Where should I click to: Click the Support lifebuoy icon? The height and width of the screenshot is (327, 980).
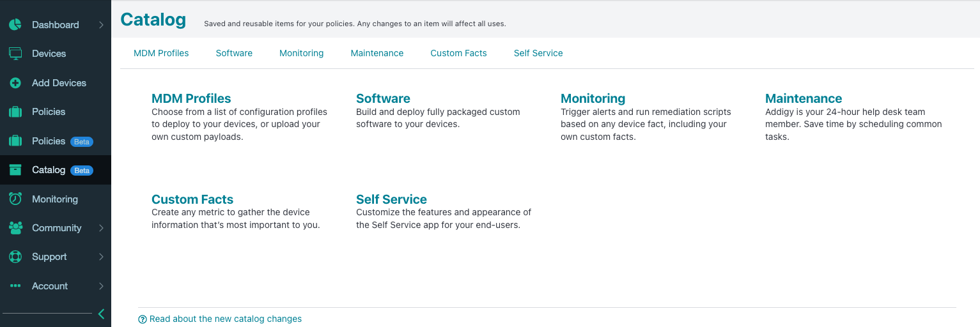click(x=15, y=257)
